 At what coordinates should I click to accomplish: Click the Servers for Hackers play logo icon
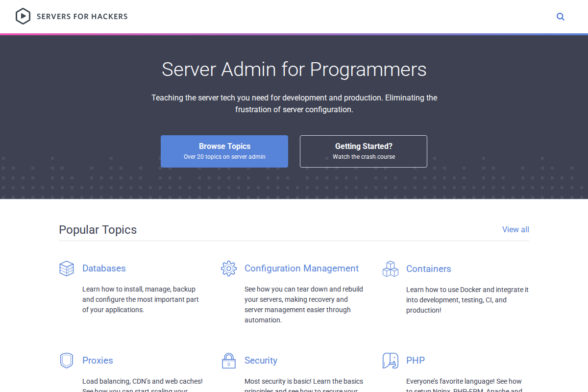23,16
